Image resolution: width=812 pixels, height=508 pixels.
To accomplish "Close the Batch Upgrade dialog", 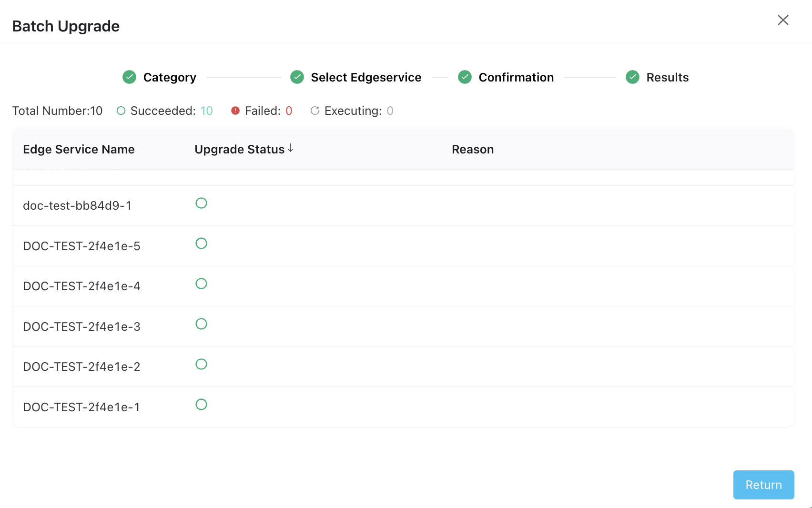I will point(783,20).
